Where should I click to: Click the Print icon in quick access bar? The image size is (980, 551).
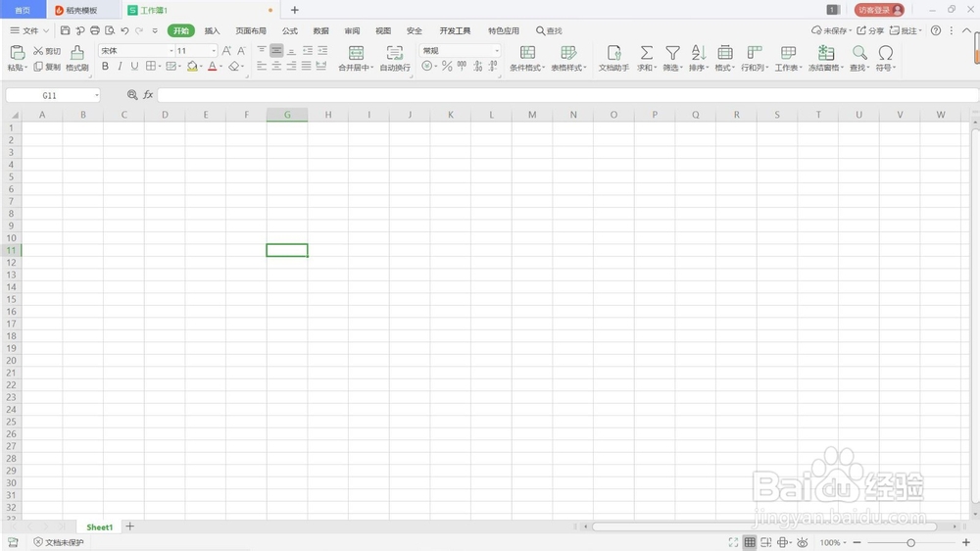(x=95, y=30)
